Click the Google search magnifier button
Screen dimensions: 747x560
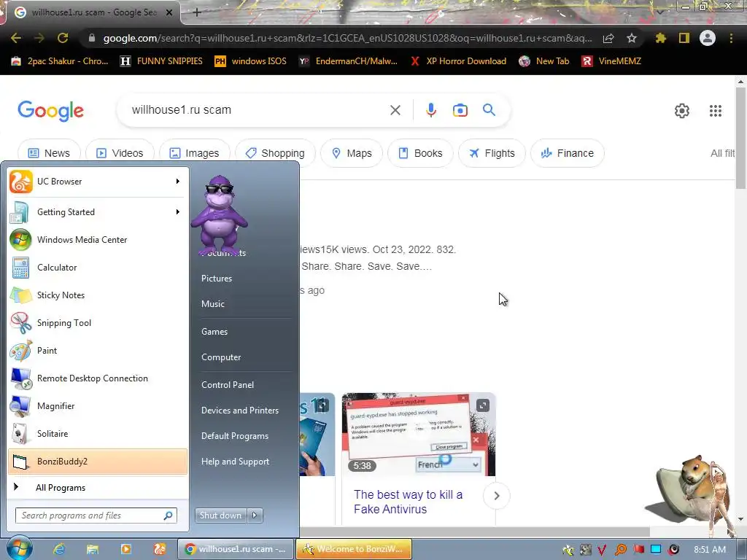[489, 110]
